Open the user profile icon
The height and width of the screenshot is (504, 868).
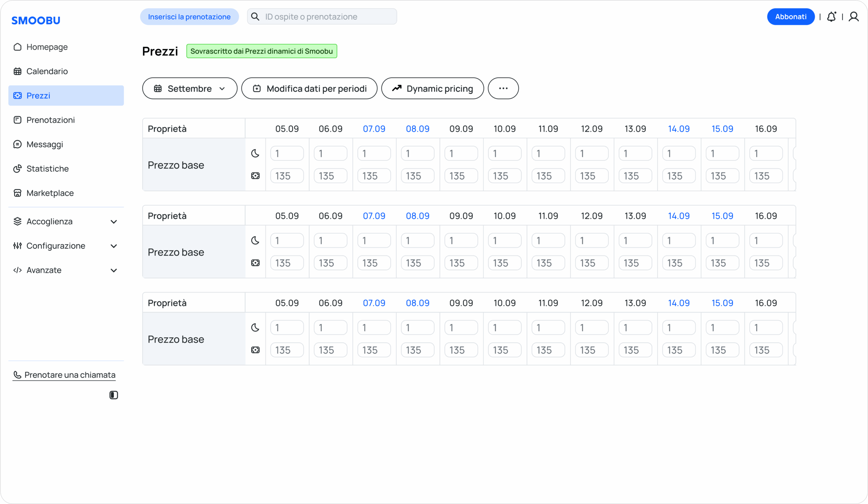tap(853, 17)
